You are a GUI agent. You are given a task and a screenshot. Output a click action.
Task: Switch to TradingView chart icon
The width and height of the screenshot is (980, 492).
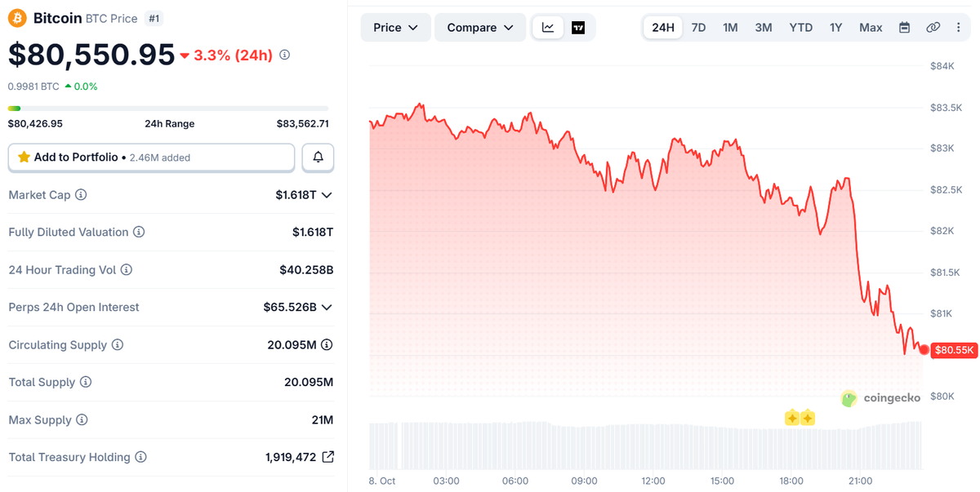point(578,27)
